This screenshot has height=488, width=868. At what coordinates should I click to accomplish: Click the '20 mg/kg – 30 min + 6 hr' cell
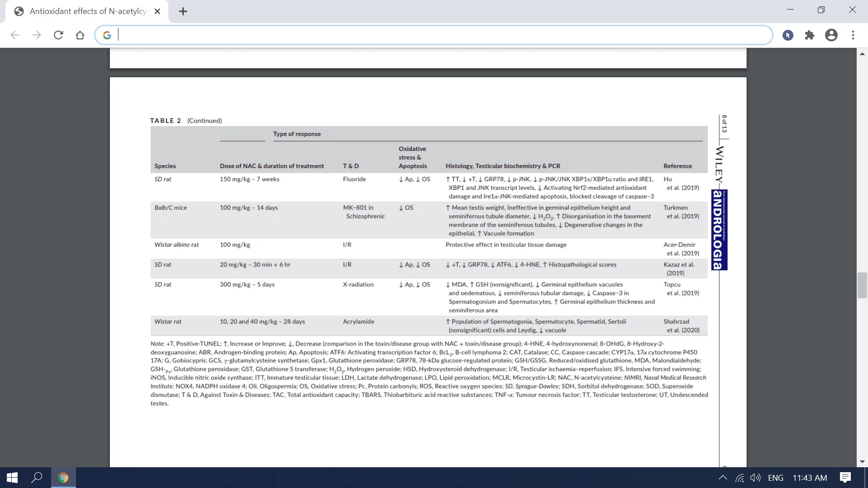(255, 264)
